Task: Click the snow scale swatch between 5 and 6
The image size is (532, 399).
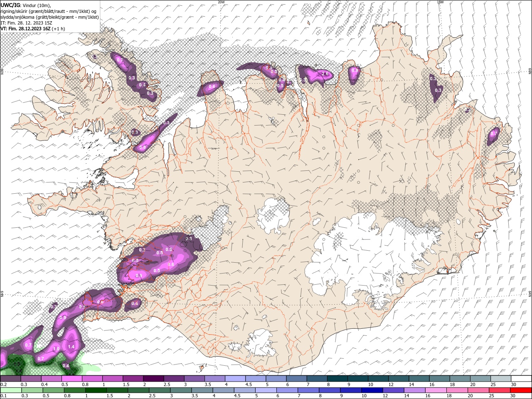Action: [x=276, y=379]
